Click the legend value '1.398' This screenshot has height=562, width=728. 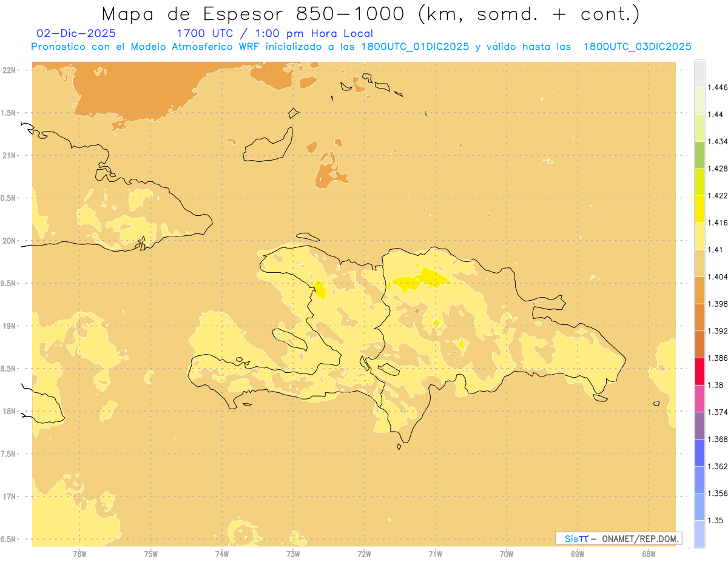717,304
